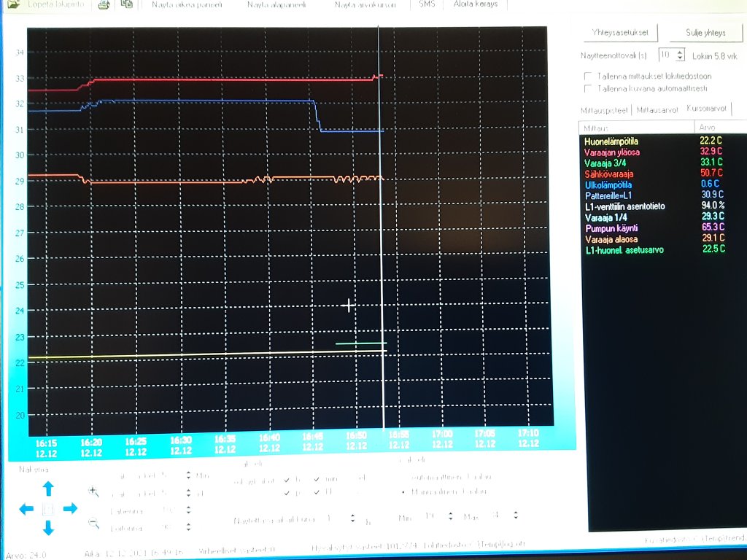Viewport: 747px width, 560px height.
Task: Enable Tallenna mittaukset lokitiedostoon checkbox
Action: click(589, 76)
